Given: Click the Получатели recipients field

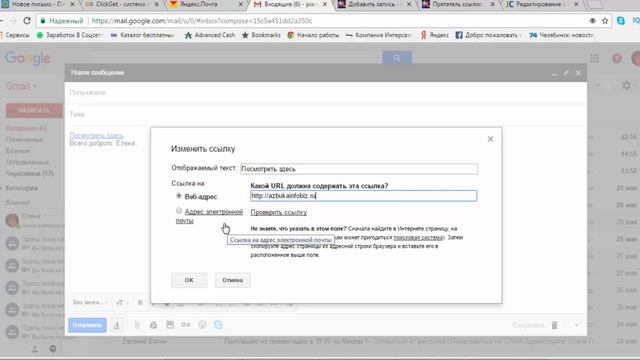Looking at the screenshot, I should coord(326,93).
